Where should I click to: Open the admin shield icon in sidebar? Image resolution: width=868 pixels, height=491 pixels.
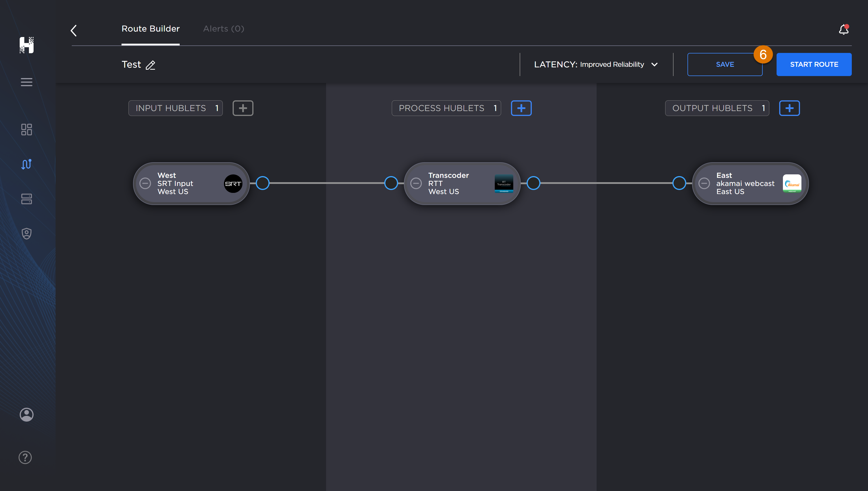click(x=26, y=233)
